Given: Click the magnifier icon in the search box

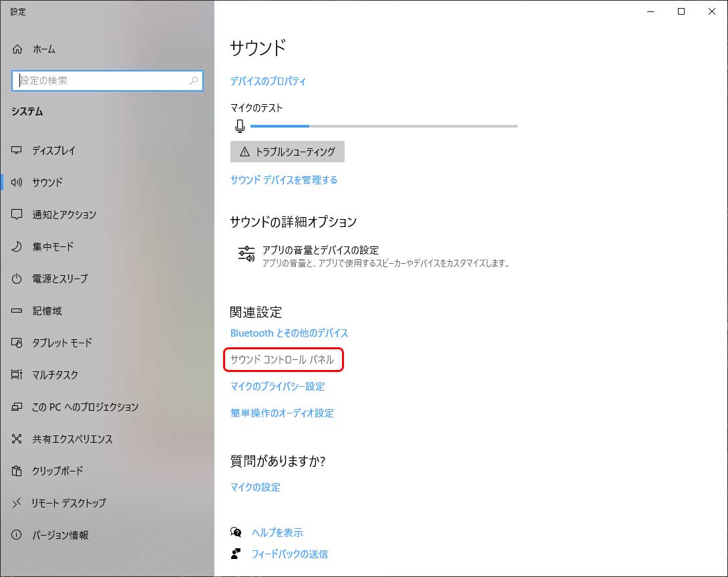Looking at the screenshot, I should pos(194,81).
